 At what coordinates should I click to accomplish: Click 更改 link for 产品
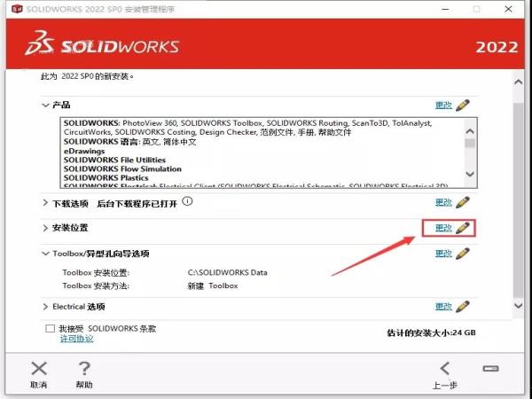(x=443, y=105)
